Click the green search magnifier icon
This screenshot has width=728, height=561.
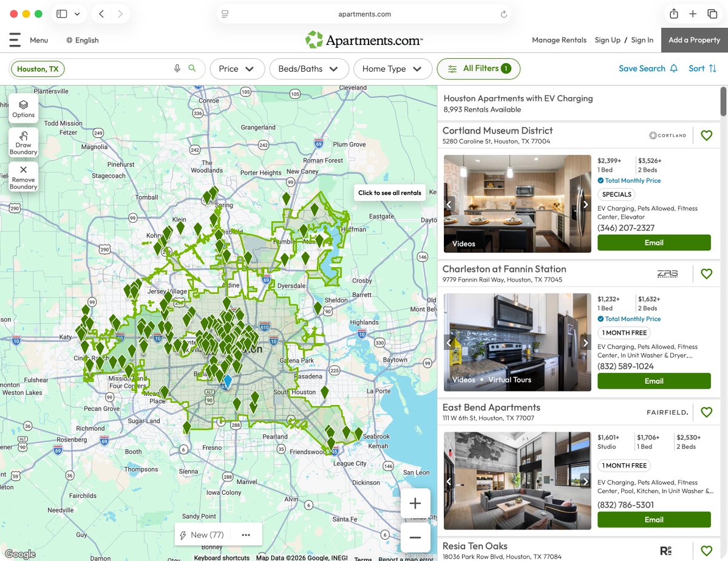[192, 68]
